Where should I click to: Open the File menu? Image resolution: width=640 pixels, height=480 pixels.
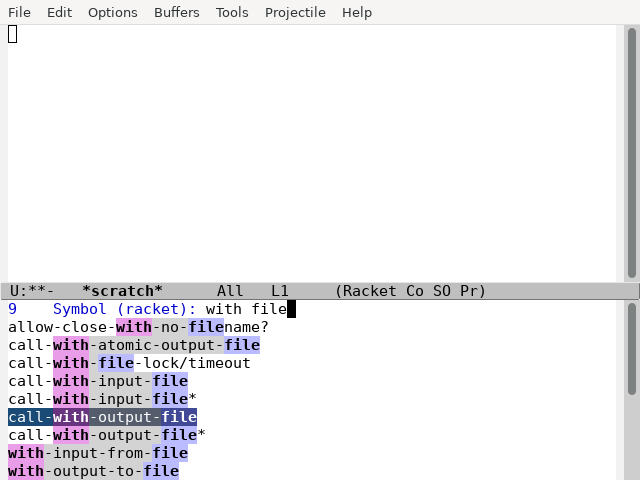19,12
